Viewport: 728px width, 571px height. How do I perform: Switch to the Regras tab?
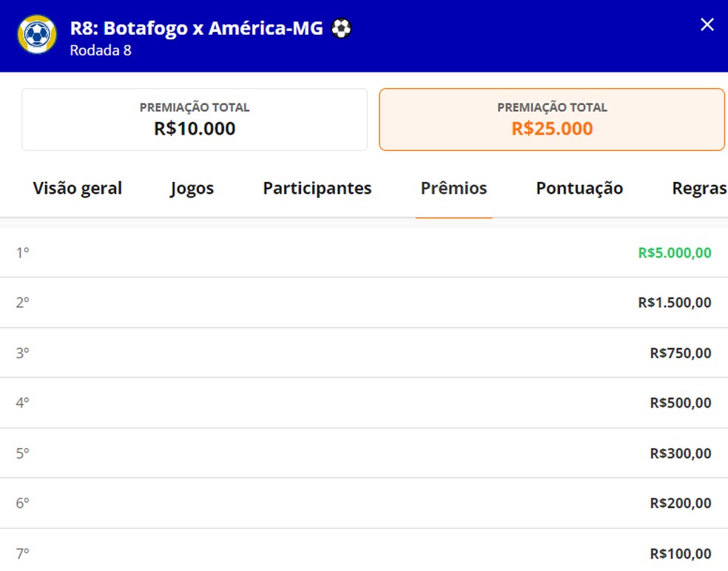pos(698,189)
